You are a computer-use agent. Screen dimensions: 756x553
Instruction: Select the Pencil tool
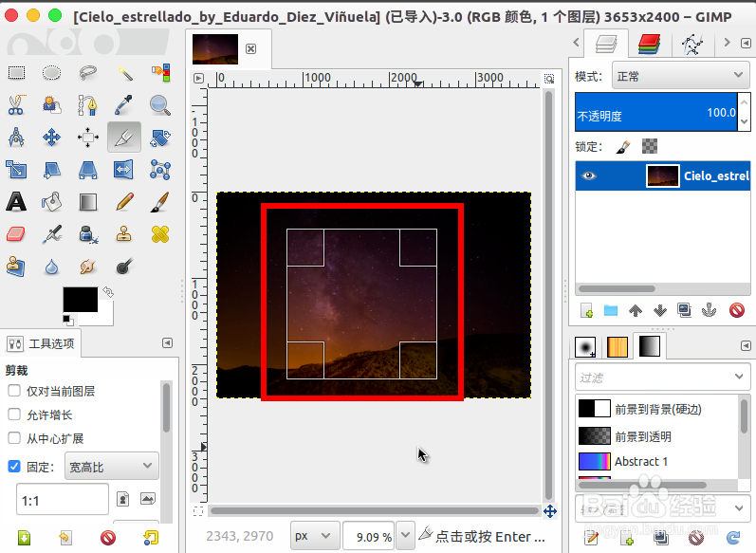pyautogui.click(x=124, y=201)
